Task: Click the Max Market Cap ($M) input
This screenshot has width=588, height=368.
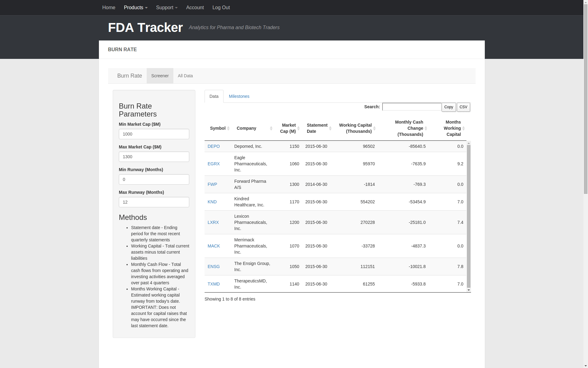Action: [154, 157]
